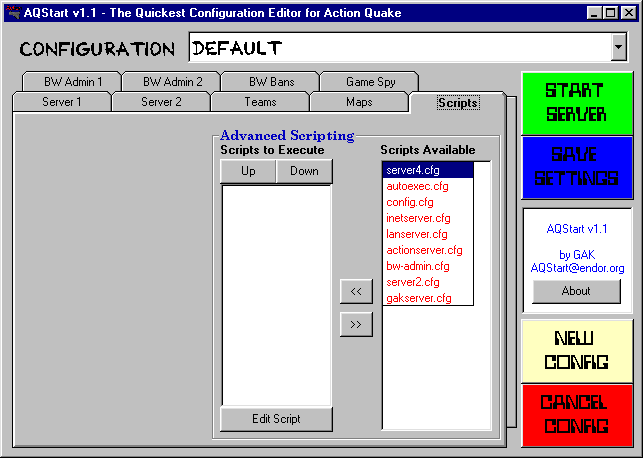643x458 pixels.
Task: Switch to the BW Admin 2 tab
Action: 172,82
